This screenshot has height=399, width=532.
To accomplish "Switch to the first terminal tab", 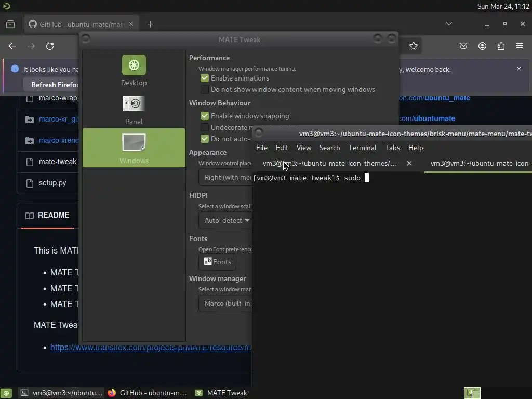I will (329, 164).
